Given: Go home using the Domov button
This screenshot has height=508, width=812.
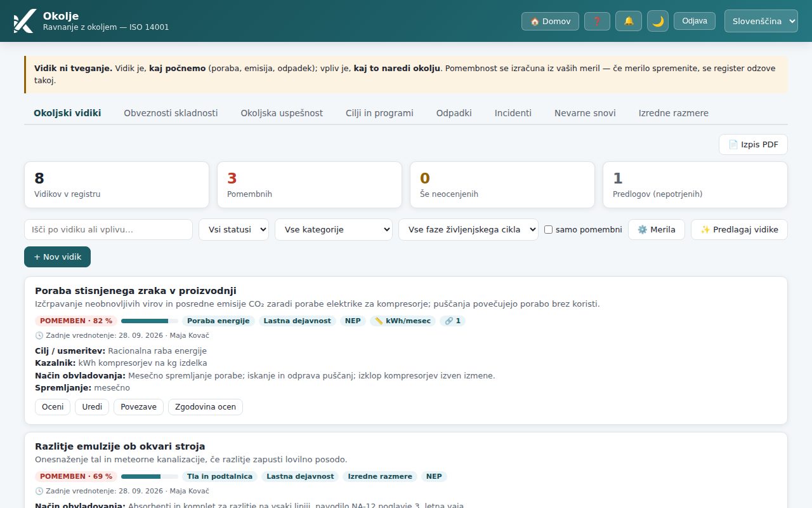Looking at the screenshot, I should tap(550, 21).
